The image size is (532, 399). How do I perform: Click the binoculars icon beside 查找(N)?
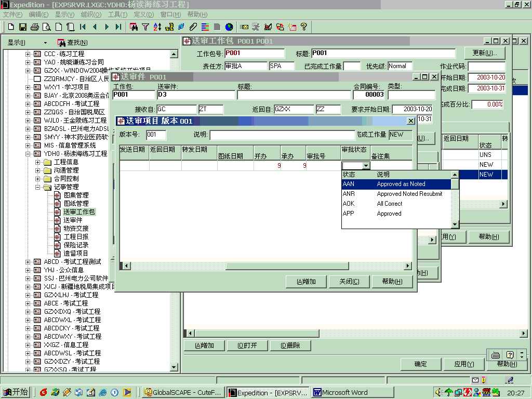[x=61, y=43]
